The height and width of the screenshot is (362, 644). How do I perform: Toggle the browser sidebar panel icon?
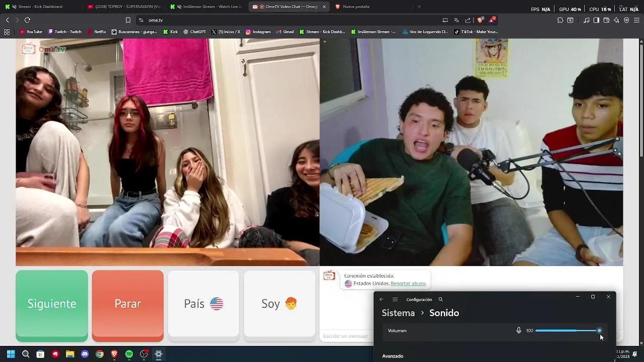[x=596, y=20]
